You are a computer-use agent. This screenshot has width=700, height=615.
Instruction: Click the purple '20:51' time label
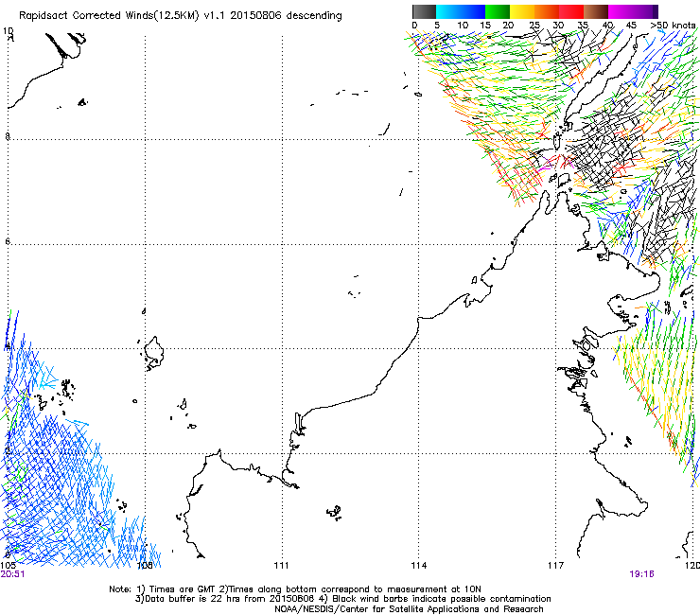point(12,574)
